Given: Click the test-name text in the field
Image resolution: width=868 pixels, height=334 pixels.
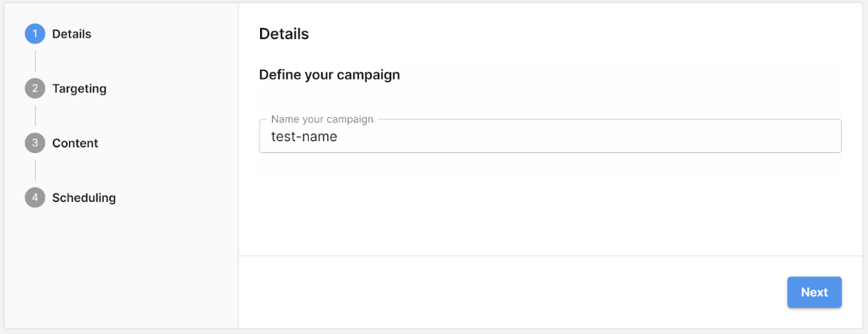Looking at the screenshot, I should click(304, 137).
